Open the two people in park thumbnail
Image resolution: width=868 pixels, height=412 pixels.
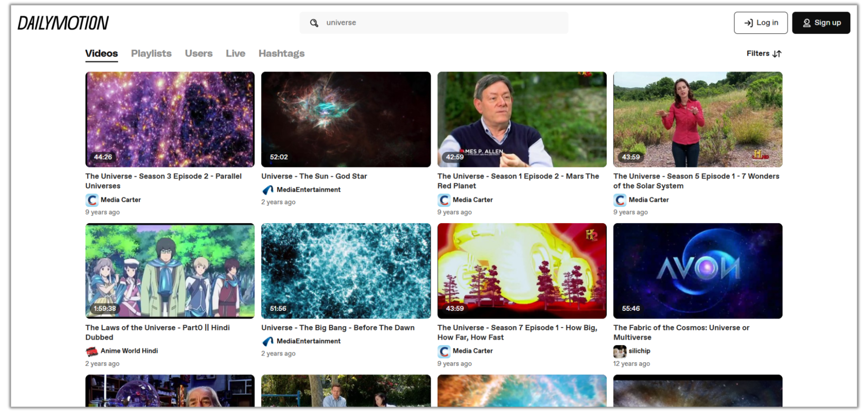pyautogui.click(x=346, y=390)
